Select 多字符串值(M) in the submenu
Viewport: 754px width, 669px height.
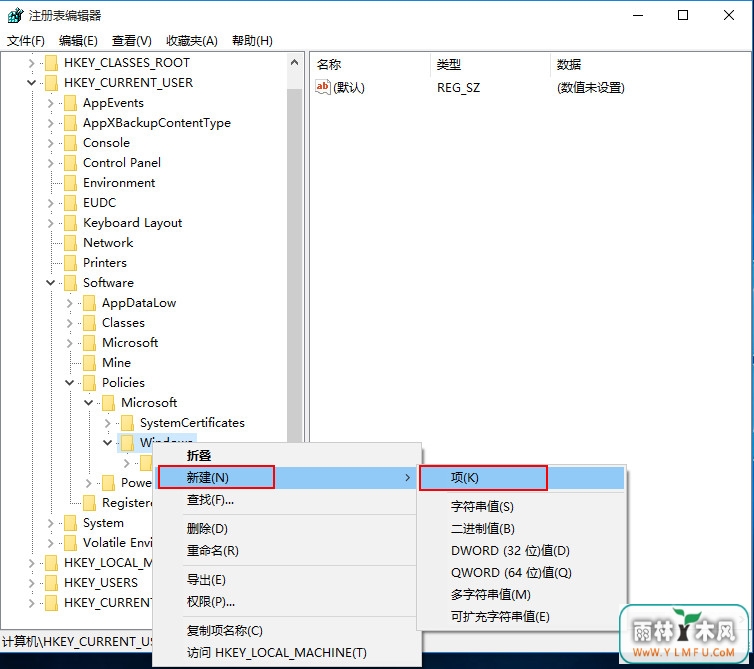pyautogui.click(x=522, y=595)
